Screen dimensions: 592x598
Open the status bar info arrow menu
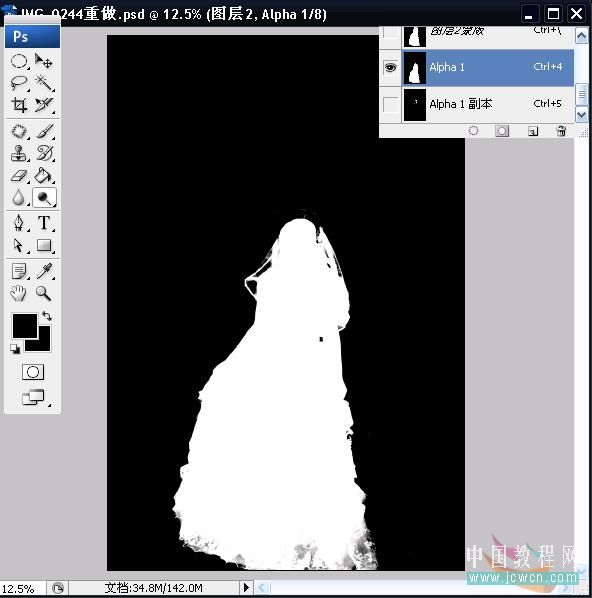(x=246, y=588)
